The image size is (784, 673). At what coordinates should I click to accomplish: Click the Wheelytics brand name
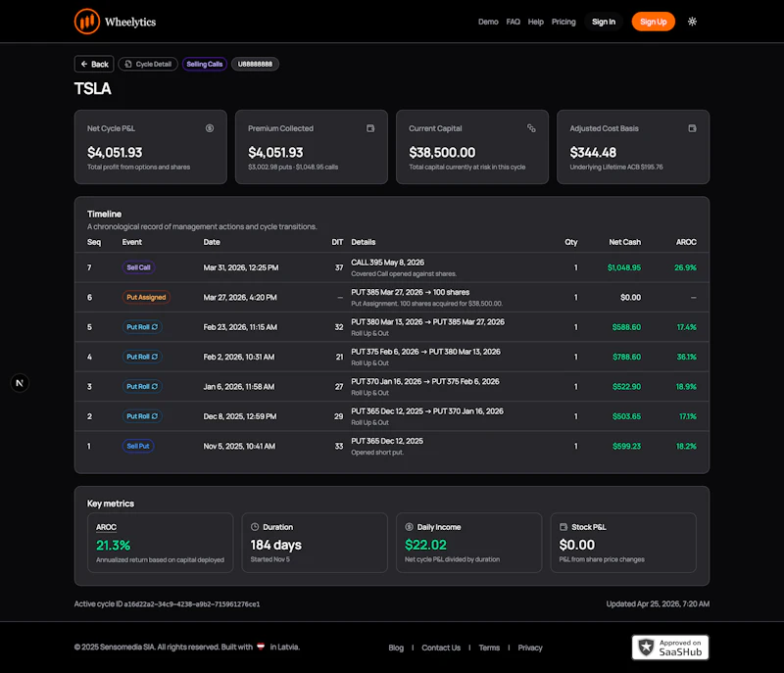tap(130, 22)
